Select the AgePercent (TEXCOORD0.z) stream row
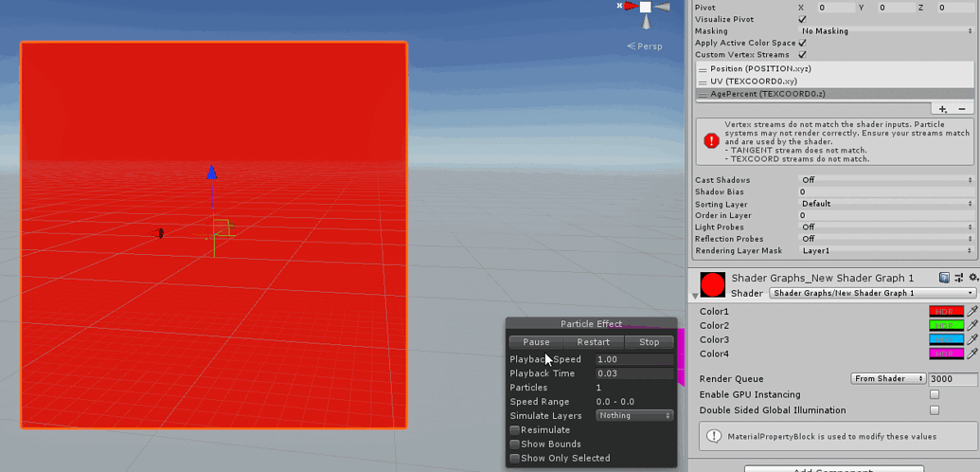This screenshot has width=980, height=472. point(834,94)
